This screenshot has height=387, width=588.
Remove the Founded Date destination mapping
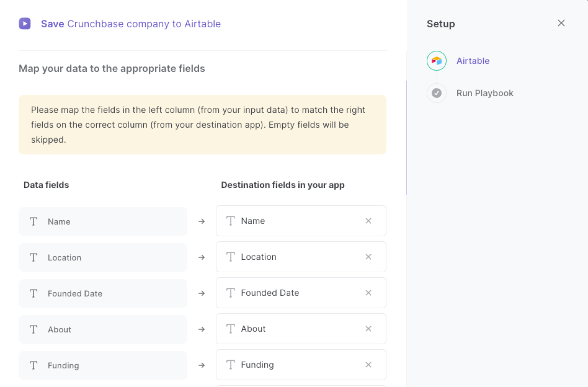(368, 293)
